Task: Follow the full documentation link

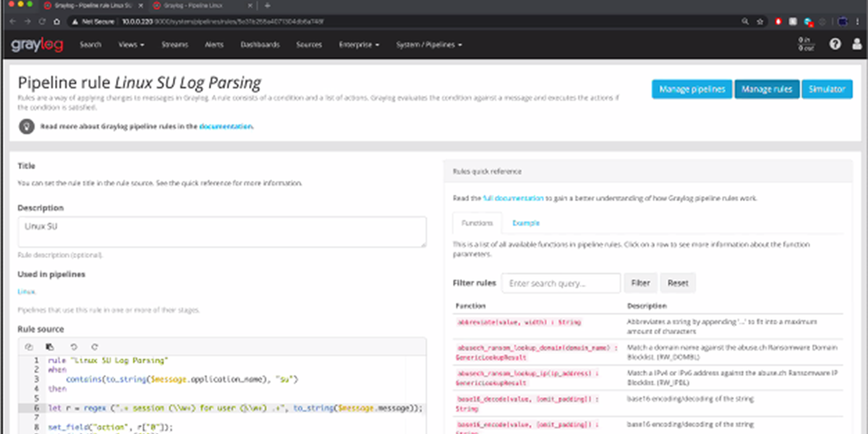Action: coord(513,197)
